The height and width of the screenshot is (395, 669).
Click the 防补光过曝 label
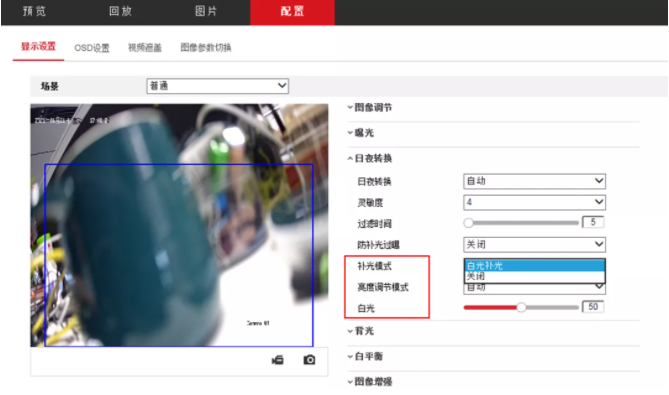click(x=378, y=245)
